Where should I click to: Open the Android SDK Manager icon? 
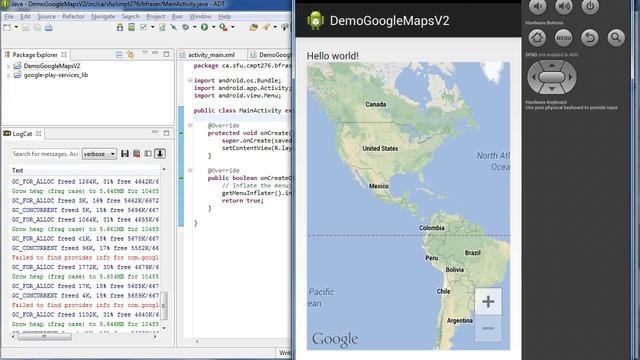[120, 27]
